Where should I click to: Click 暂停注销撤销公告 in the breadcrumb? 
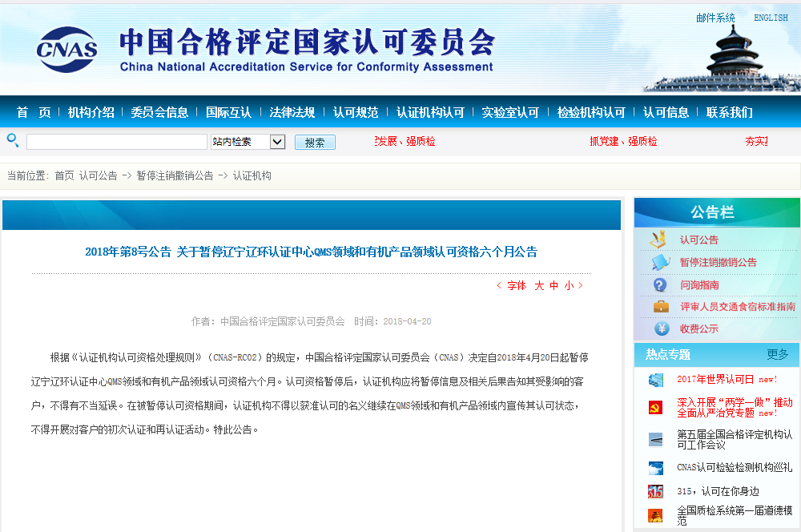click(175, 175)
